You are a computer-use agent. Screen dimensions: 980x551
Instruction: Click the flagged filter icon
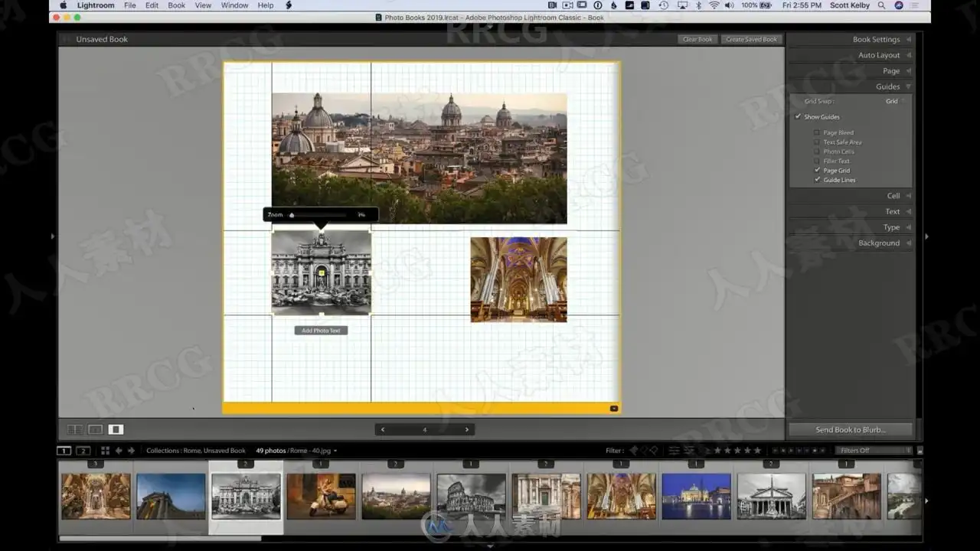coord(633,451)
